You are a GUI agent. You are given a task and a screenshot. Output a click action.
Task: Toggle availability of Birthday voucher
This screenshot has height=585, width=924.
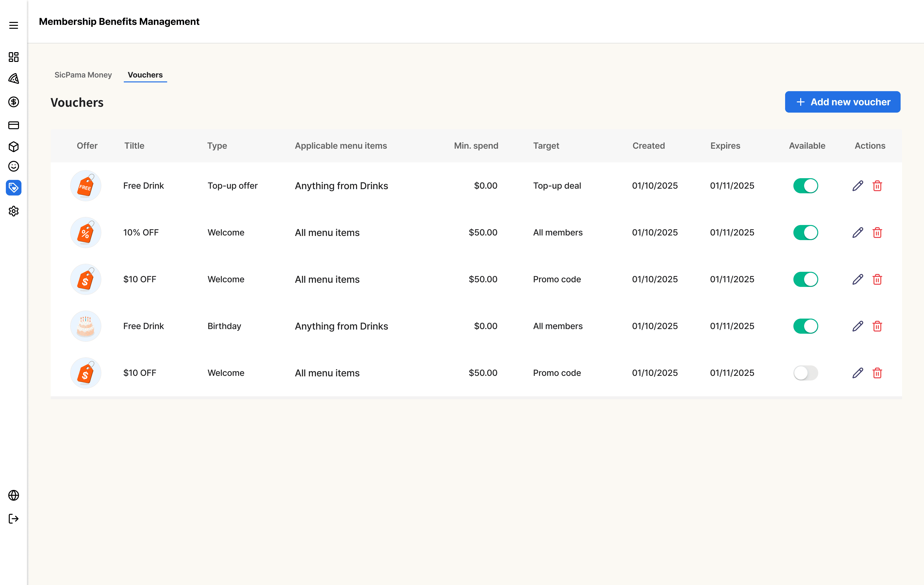click(x=805, y=326)
